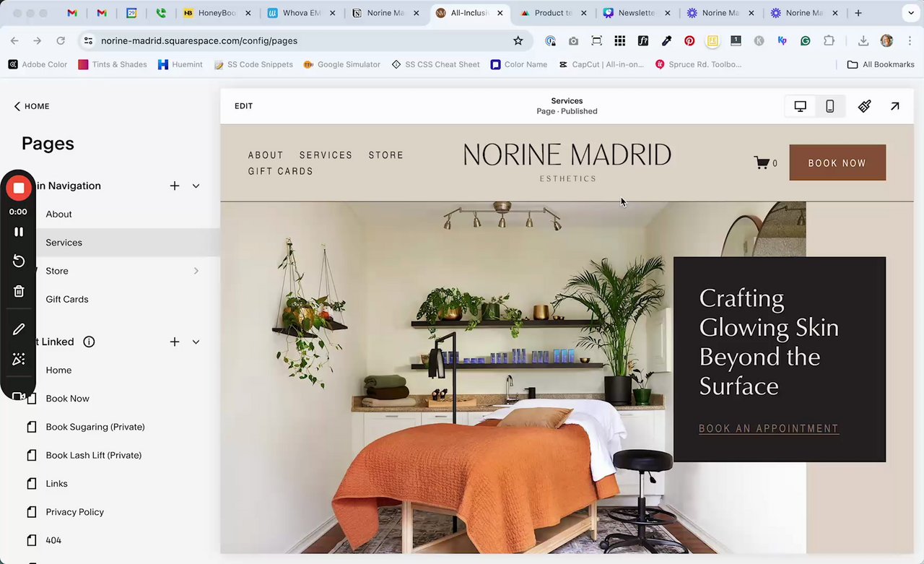Open the 404 page
This screenshot has width=924, height=564.
[53, 540]
